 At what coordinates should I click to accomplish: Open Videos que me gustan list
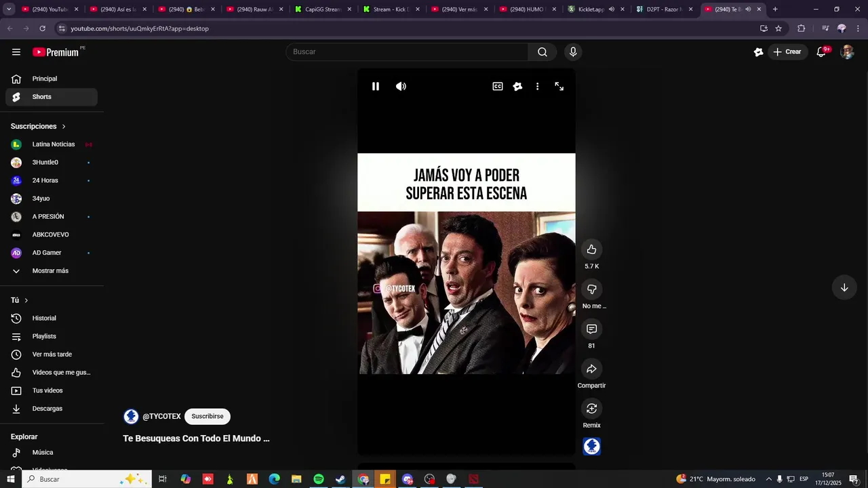(x=52, y=372)
